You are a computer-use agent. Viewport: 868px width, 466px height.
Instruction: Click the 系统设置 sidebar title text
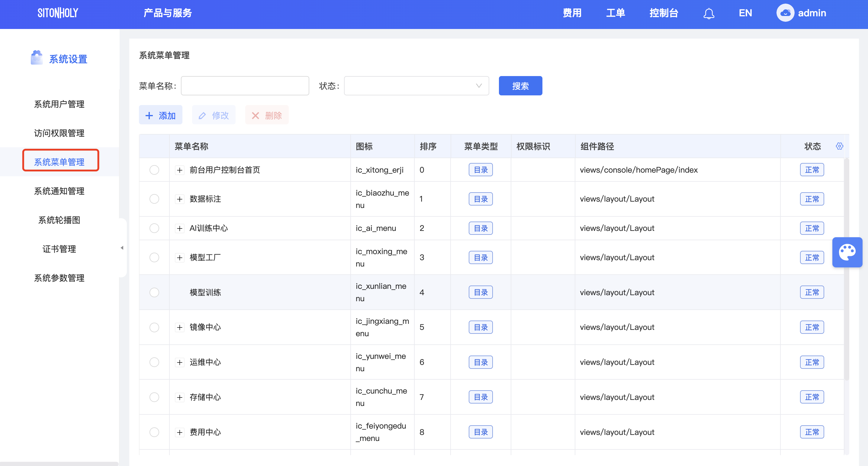coord(68,59)
